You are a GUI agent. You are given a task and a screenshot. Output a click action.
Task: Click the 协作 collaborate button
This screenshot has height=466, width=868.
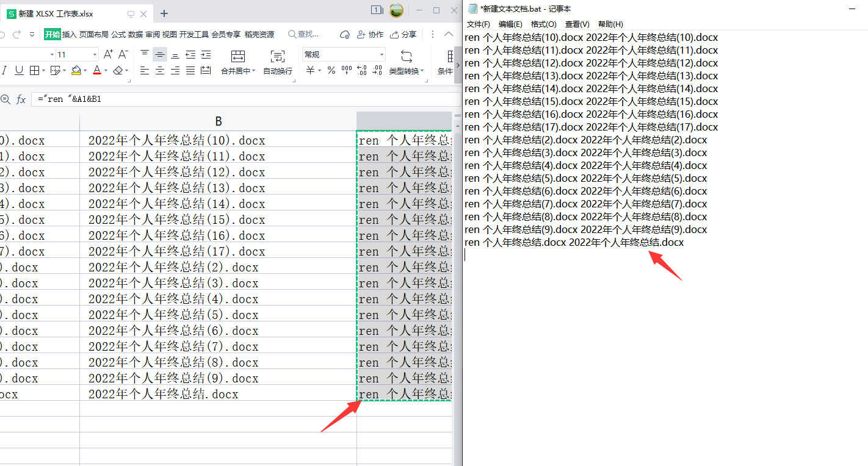pos(371,35)
